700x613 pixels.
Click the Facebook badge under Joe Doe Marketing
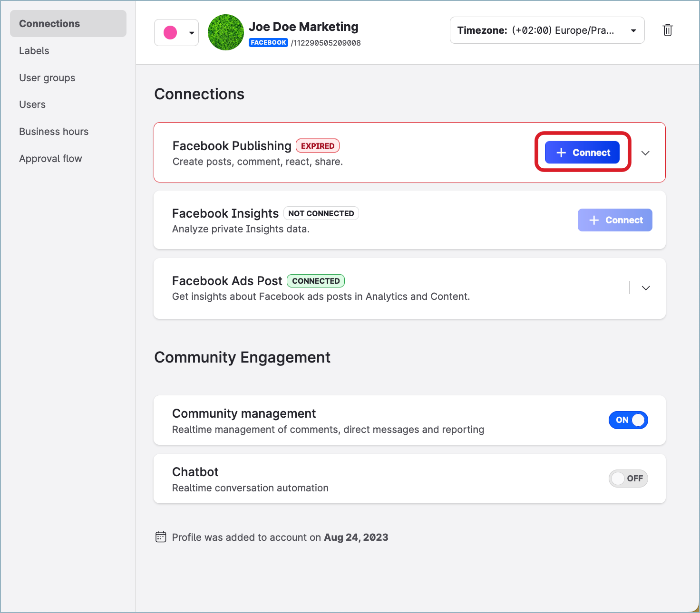(268, 42)
